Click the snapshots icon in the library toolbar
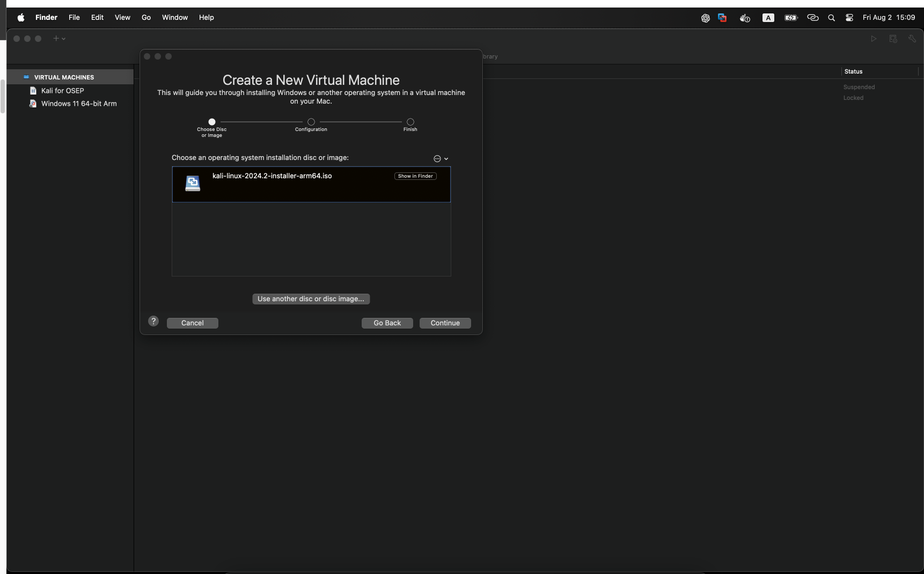 [893, 39]
